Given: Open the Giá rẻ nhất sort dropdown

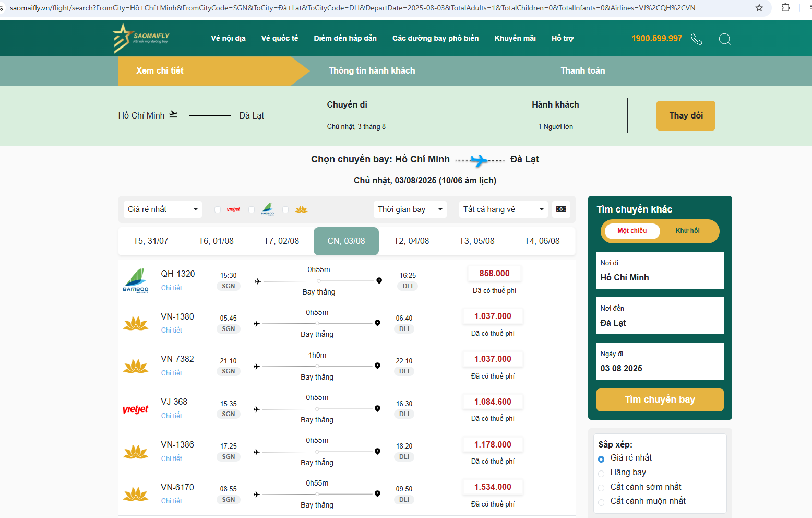Looking at the screenshot, I should click(163, 209).
